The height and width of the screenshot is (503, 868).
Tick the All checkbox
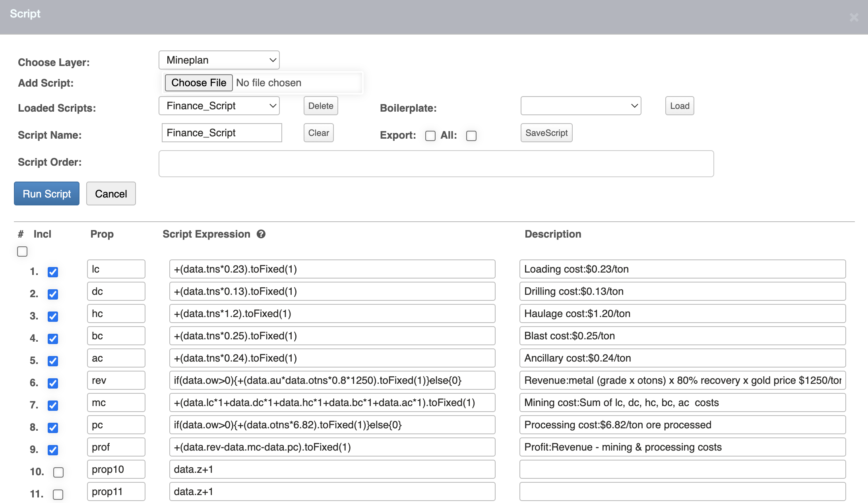471,136
